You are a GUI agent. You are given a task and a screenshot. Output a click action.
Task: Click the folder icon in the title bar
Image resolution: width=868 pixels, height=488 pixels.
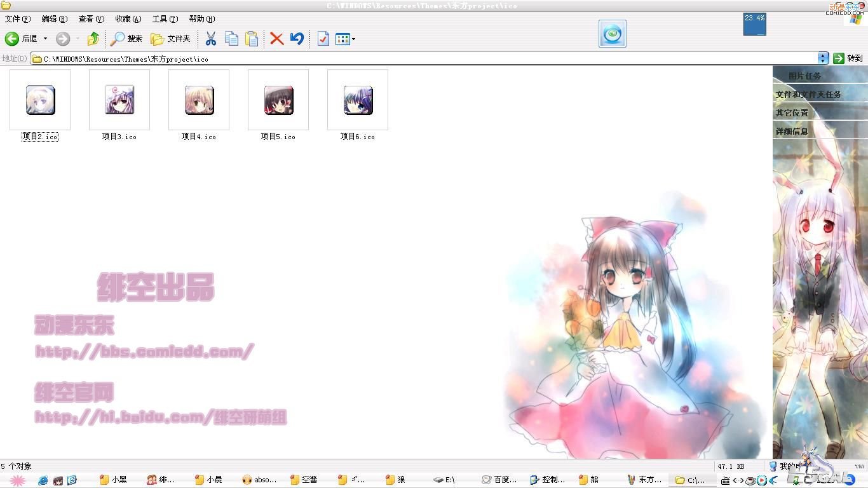tap(6, 6)
